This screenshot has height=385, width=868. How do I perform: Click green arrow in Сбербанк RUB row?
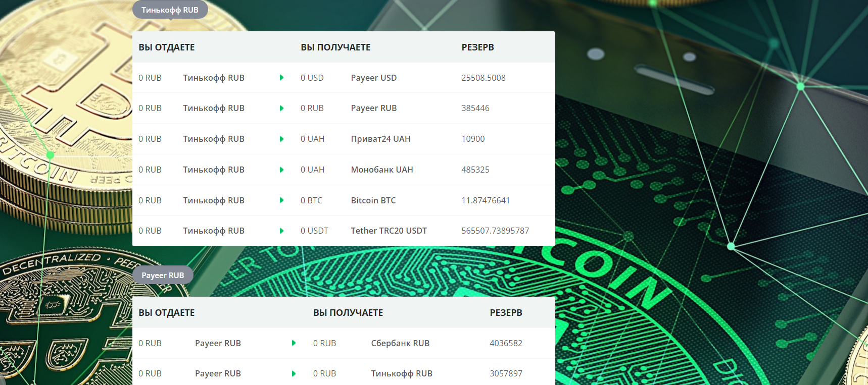pyautogui.click(x=294, y=343)
